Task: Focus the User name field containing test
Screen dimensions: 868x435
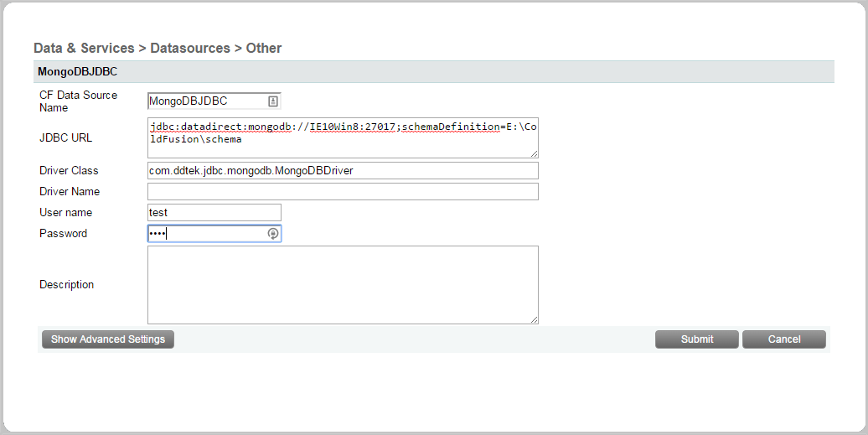Action: click(214, 213)
